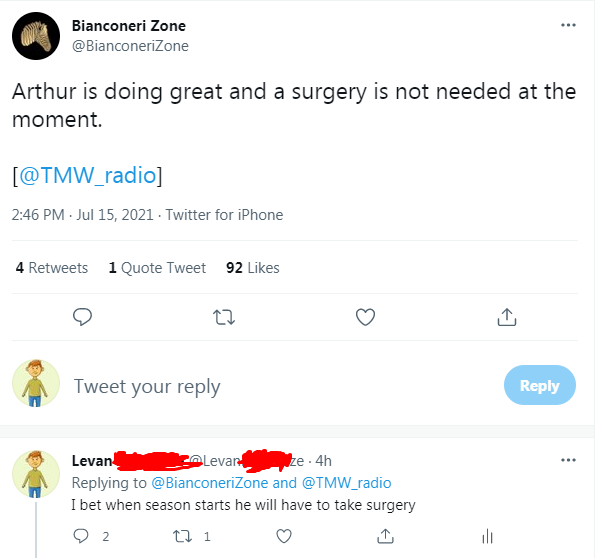
Task: Open the @TMW_radio mention link in the tweet
Action: tap(88, 176)
